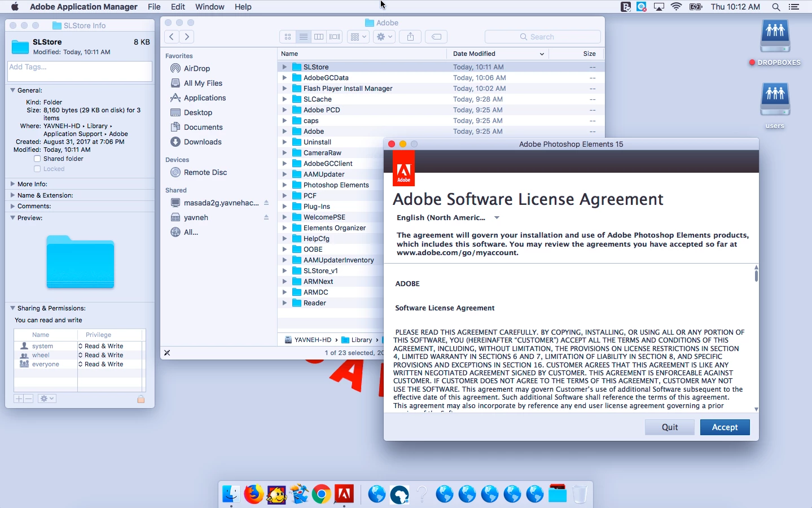Expand the SLStore folder disclosure triangle
812x508 pixels.
click(x=285, y=67)
